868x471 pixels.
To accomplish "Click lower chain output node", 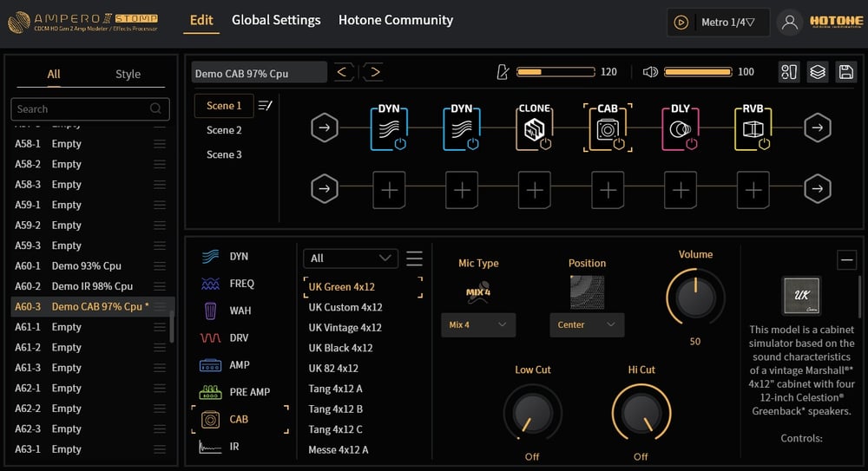I will (817, 189).
